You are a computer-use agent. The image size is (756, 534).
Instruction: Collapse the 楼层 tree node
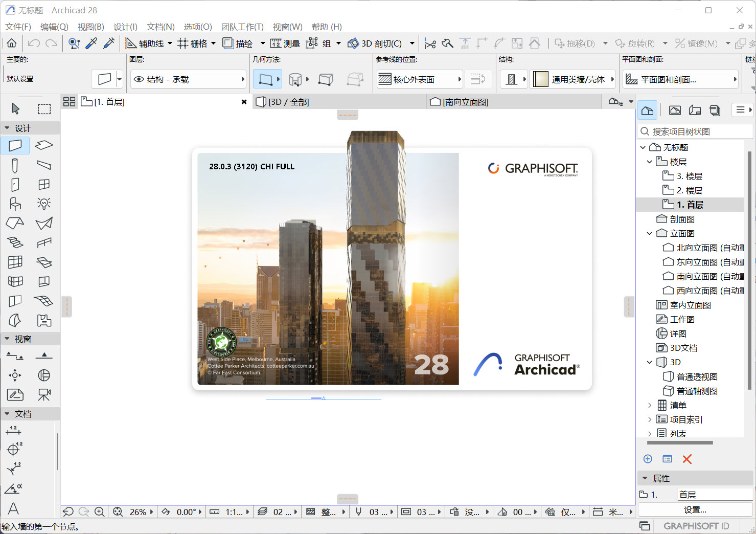(x=650, y=162)
